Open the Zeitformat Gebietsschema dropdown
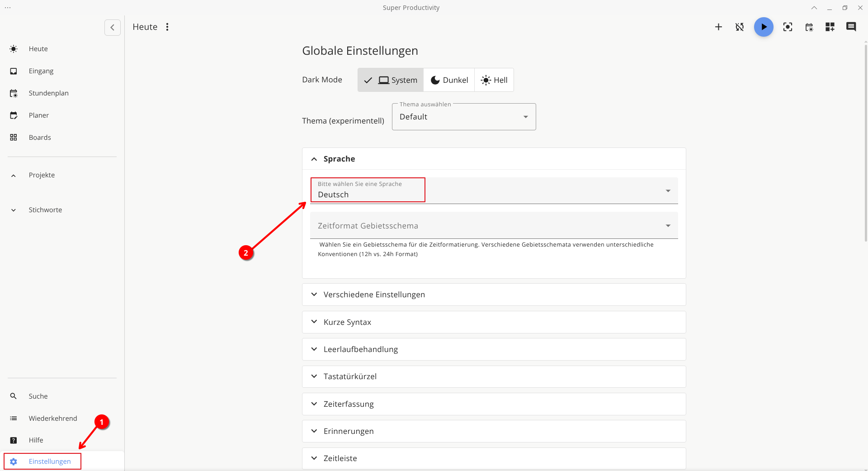Screen dimensions: 868x471 (x=494, y=225)
